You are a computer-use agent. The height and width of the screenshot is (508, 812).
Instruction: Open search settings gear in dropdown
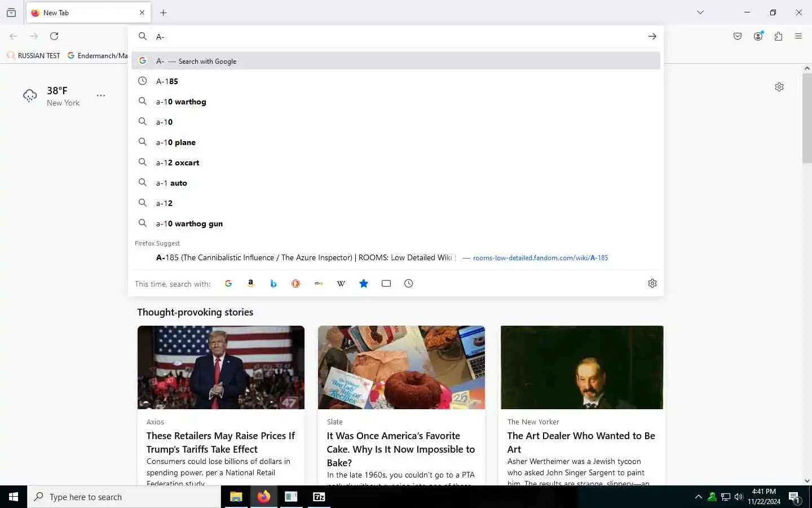pyautogui.click(x=652, y=283)
